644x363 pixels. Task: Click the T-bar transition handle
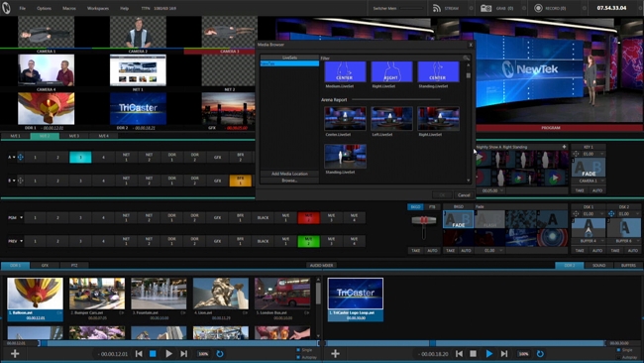(423, 221)
